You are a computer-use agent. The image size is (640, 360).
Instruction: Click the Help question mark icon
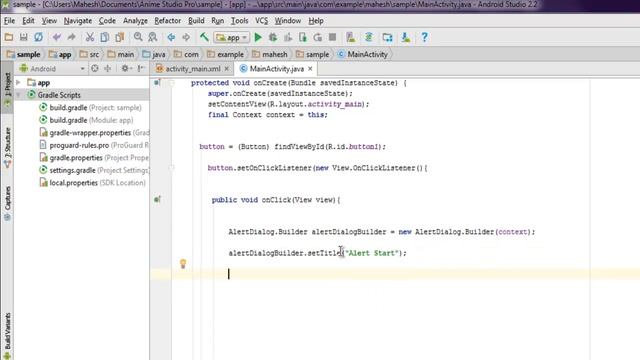[424, 38]
